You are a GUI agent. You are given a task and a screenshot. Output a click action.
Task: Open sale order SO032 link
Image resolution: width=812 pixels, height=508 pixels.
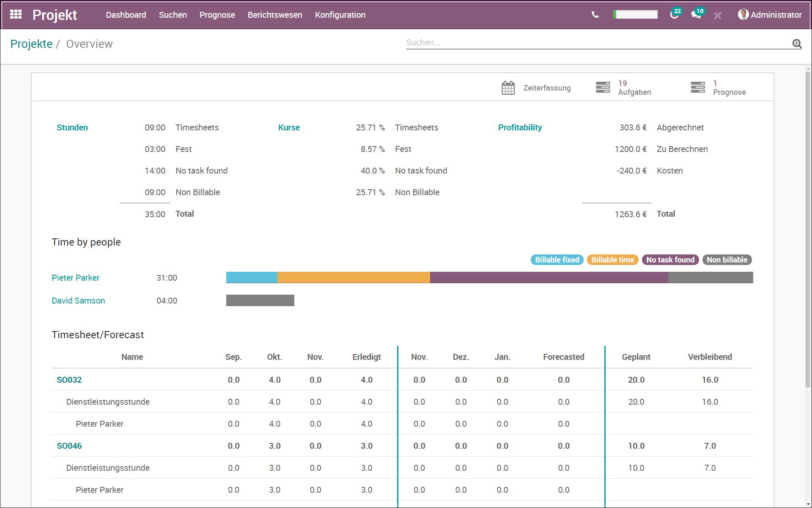coord(69,380)
